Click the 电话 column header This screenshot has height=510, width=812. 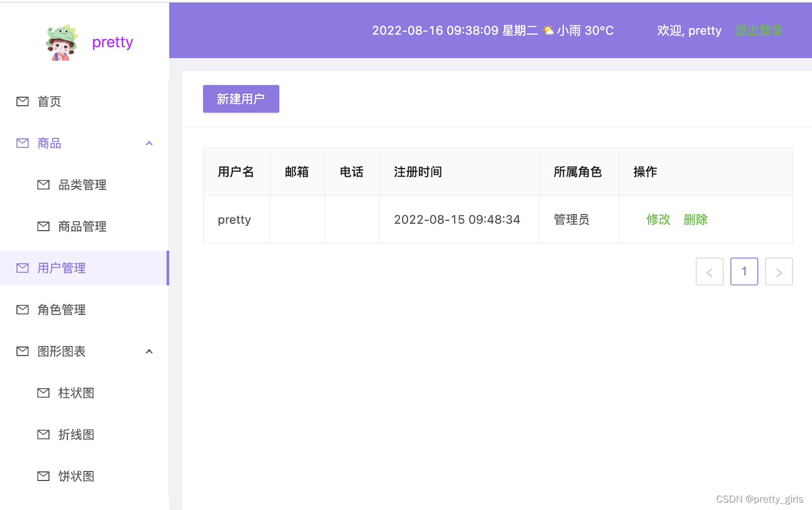tap(352, 172)
